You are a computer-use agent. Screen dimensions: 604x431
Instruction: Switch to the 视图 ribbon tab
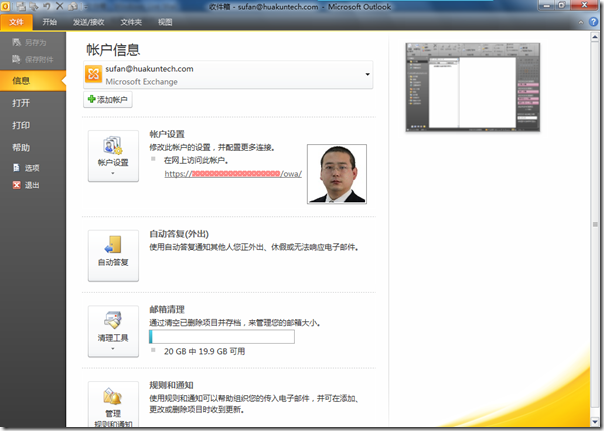click(x=165, y=22)
